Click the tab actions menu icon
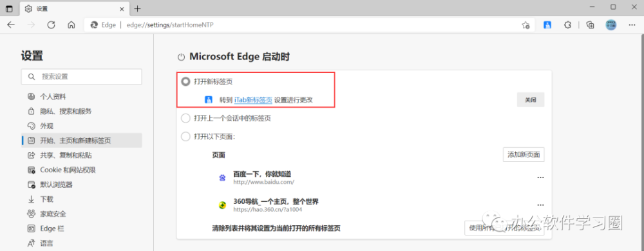Image resolution: width=644 pixels, height=251 pixels. (9, 8)
